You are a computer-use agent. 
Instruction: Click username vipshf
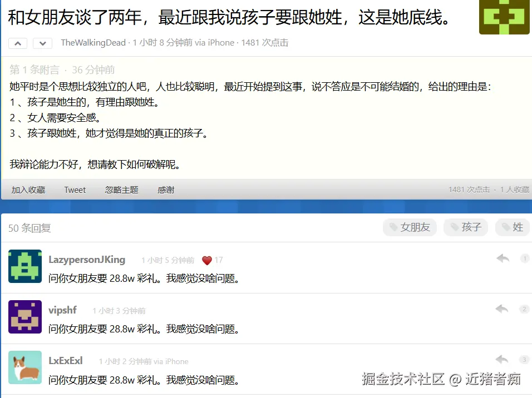coord(62,310)
